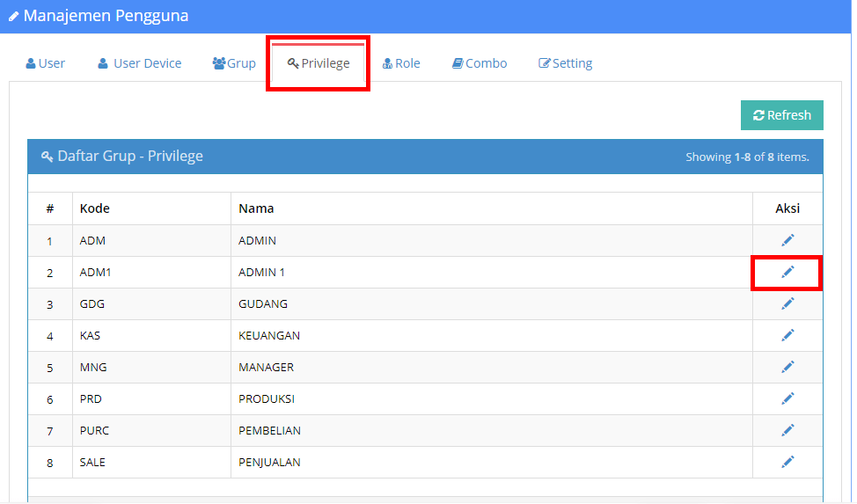857x504 pixels.
Task: Click the MNG code cell
Action: 151,368
